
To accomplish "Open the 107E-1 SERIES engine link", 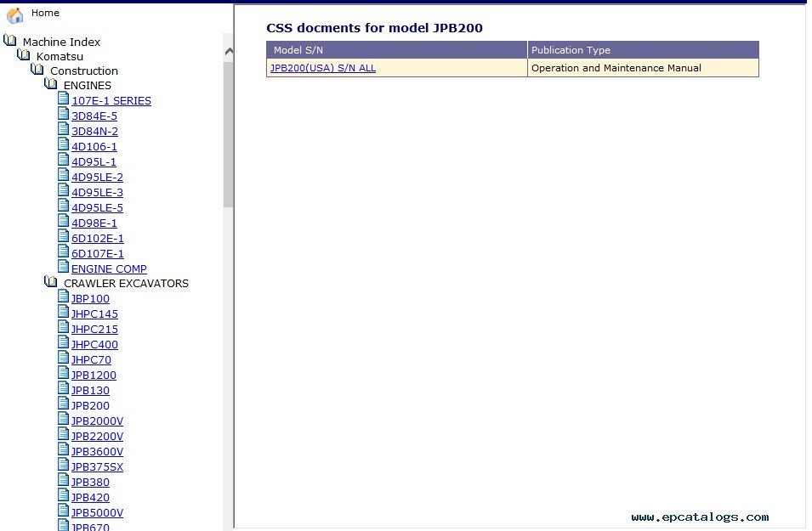I will coord(111,101).
